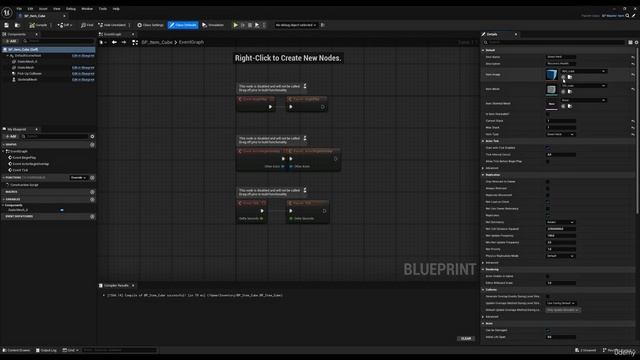Viewport: 640px width, 360px height.
Task: Open the Item Skeletal Mesh dropdown
Action: pos(584,100)
